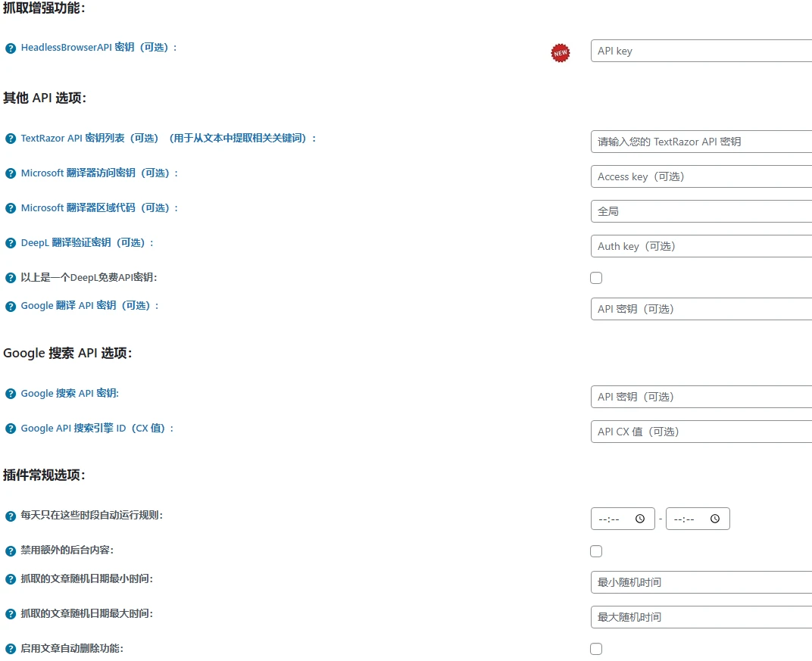Screen dimensions: 812x661
Task: Click the help icon beside HeadlessBrowserAPI 密钥
Action: (x=10, y=47)
